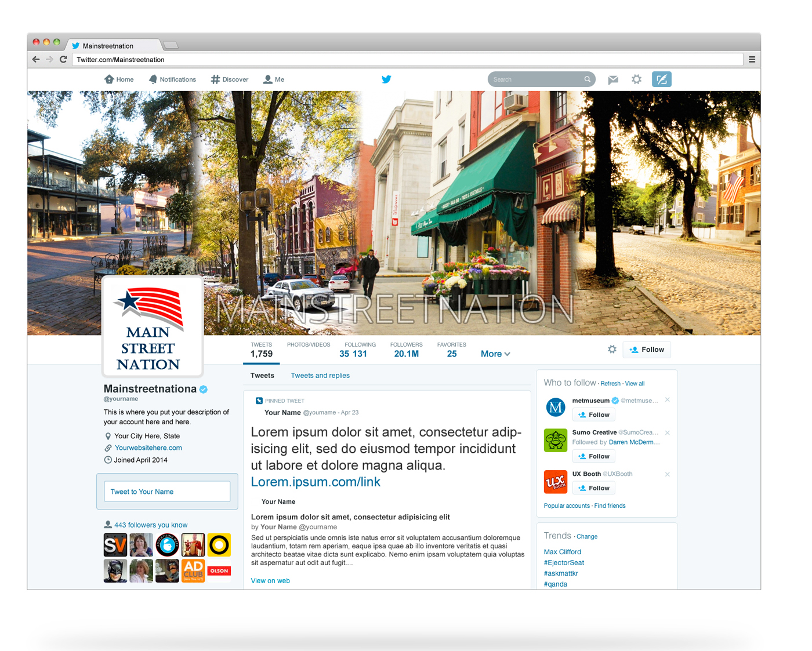The width and height of the screenshot is (812, 651).
Task: Click the Twitter bird logo in the navigation bar
Action: 386,79
